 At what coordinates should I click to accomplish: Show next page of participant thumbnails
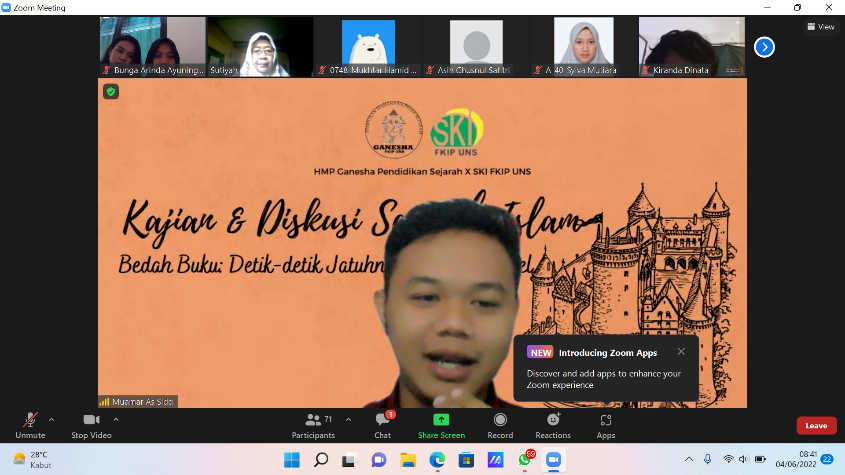click(764, 46)
